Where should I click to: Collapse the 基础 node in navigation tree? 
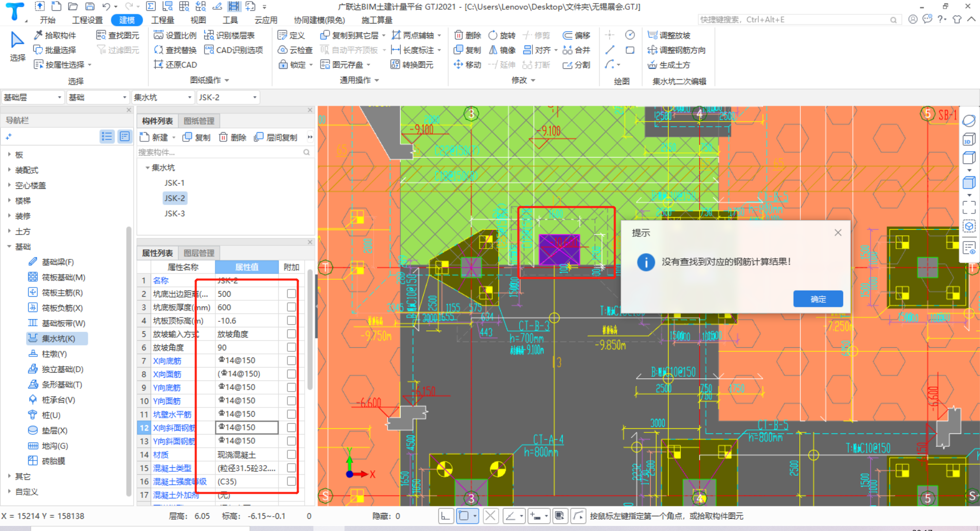click(9, 246)
